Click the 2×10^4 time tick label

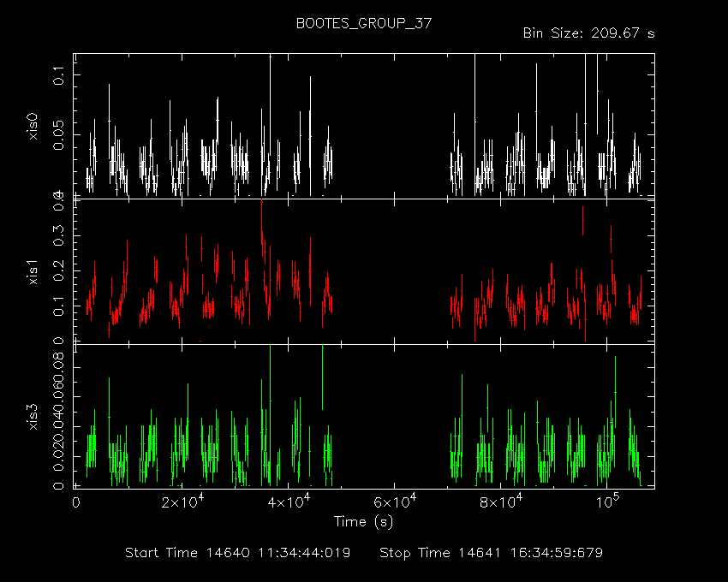pyautogui.click(x=182, y=501)
